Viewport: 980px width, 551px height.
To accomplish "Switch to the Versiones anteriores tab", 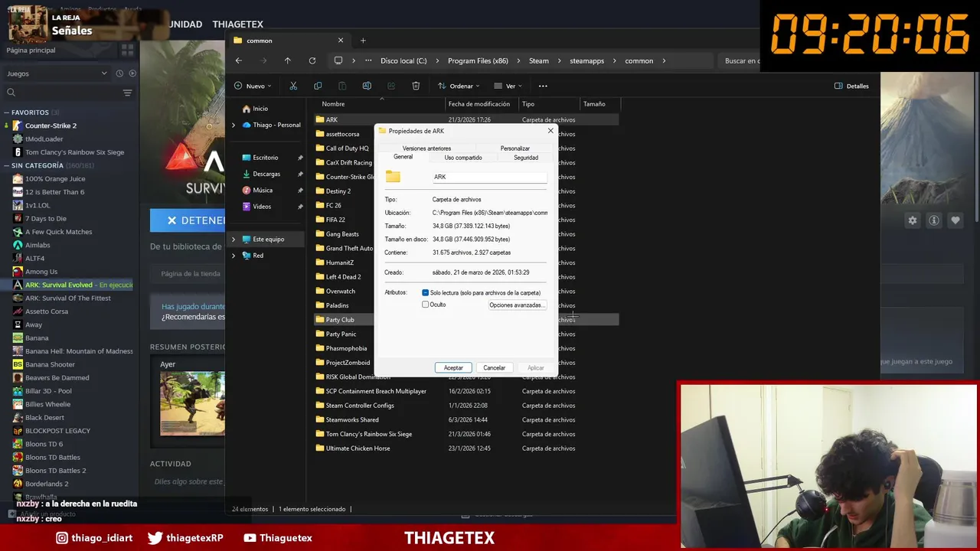I will pyautogui.click(x=426, y=148).
